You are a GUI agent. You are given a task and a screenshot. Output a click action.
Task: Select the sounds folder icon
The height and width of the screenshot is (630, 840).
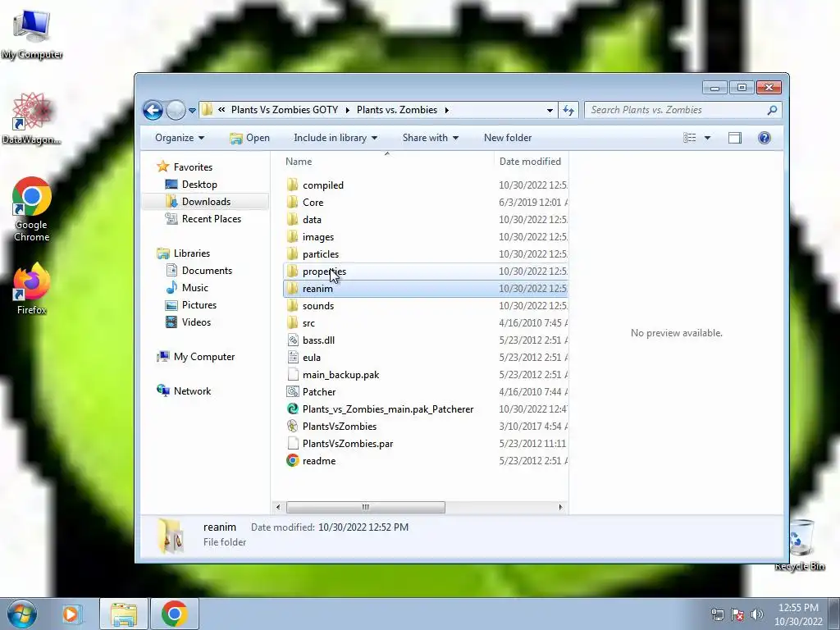[293, 305]
